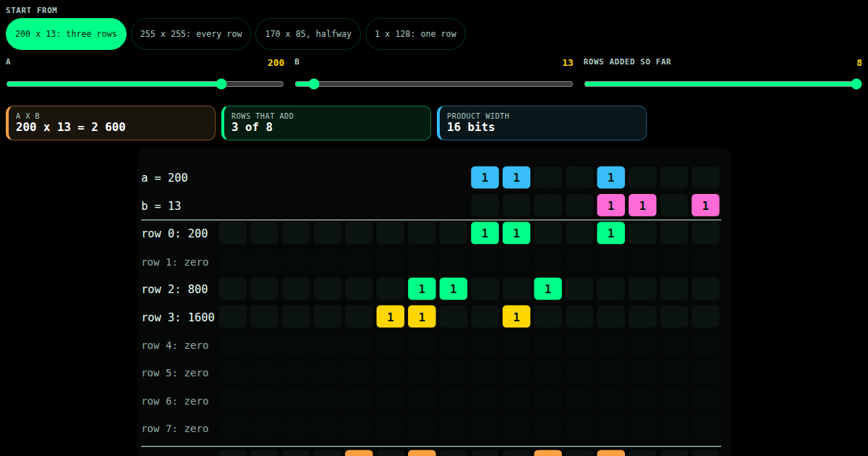The height and width of the screenshot is (456, 868).
Task: Set the Rows Added So Far slider
Action: pyautogui.click(x=723, y=84)
